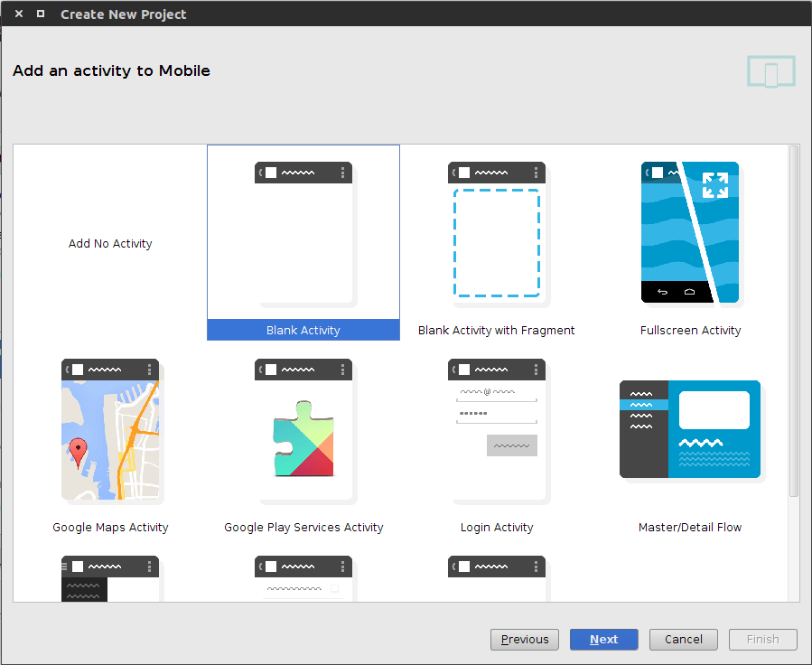812x665 pixels.
Task: Go back with the Previous button
Action: pyautogui.click(x=525, y=640)
